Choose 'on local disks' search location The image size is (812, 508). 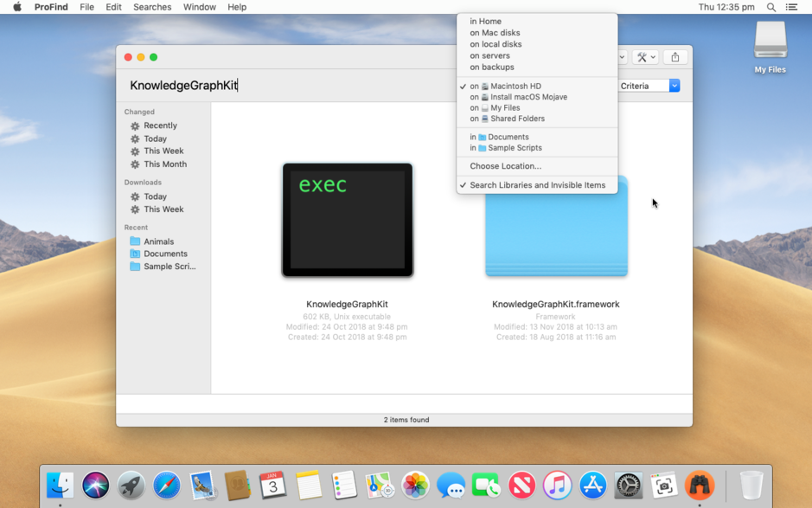point(537,44)
